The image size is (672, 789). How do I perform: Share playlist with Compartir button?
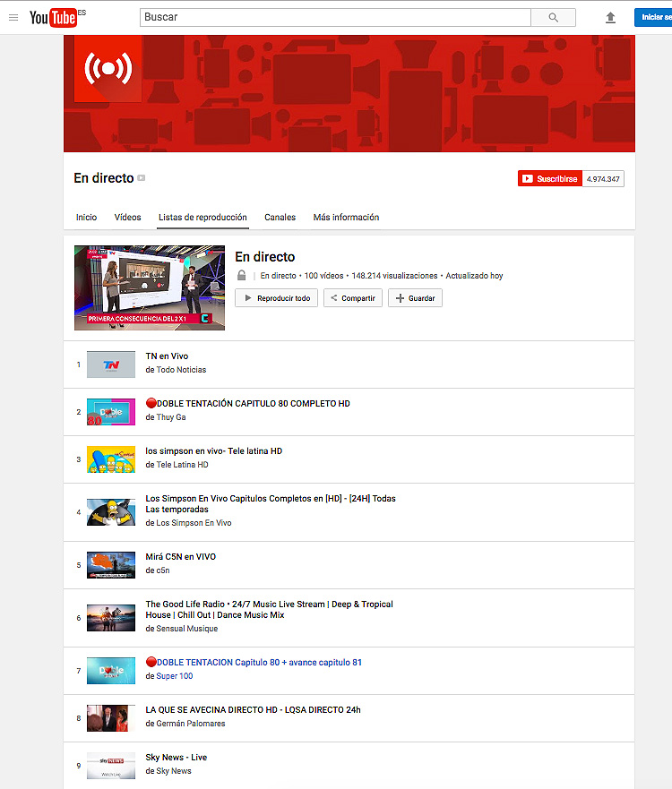353,298
